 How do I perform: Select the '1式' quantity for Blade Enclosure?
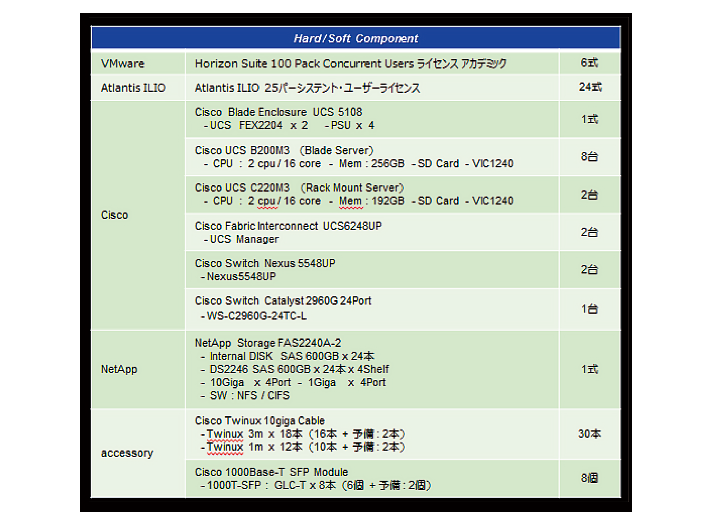point(590,119)
